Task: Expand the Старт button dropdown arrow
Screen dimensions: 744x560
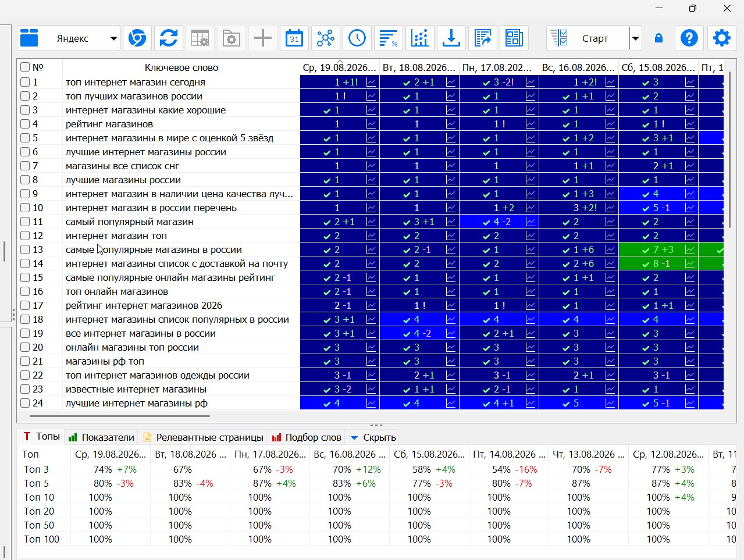Action: 635,38
